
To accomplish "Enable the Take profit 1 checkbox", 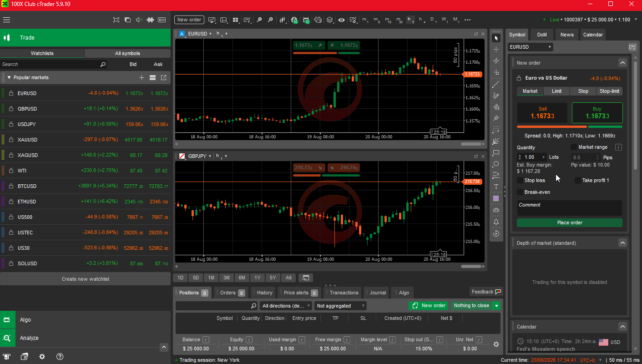I will 578,180.
